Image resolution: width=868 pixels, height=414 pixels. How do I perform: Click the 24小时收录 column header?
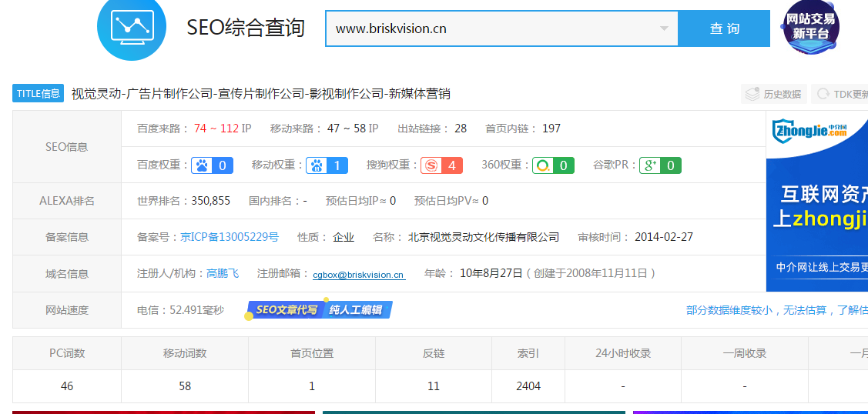tap(623, 353)
